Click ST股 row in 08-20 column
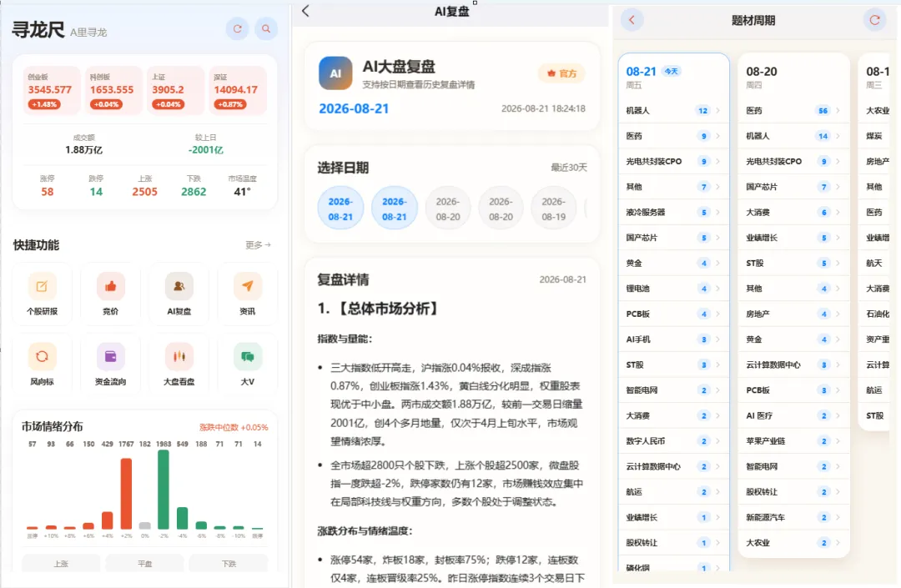The height and width of the screenshot is (588, 901). pyautogui.click(x=793, y=263)
